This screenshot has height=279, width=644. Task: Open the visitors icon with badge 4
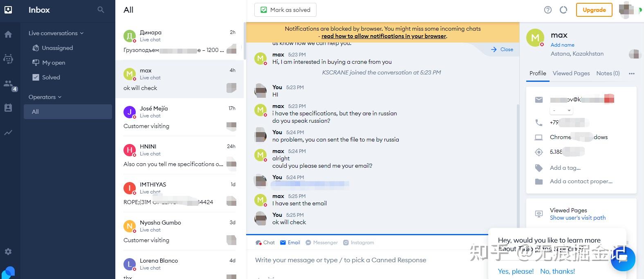8,84
